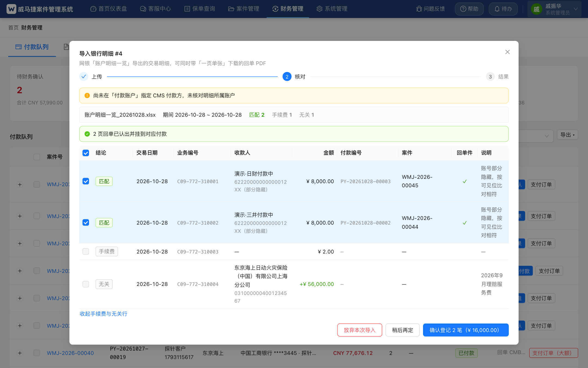Check the 无关 row checkbox

[x=86, y=284]
